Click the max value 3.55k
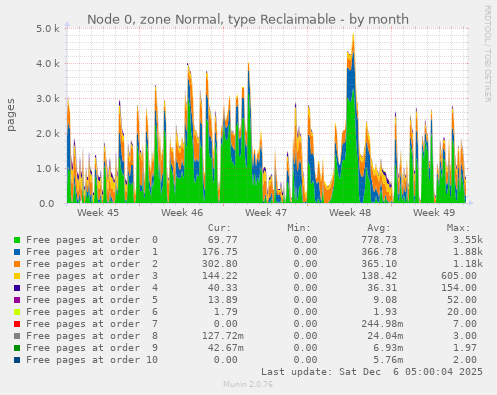 click(468, 240)
